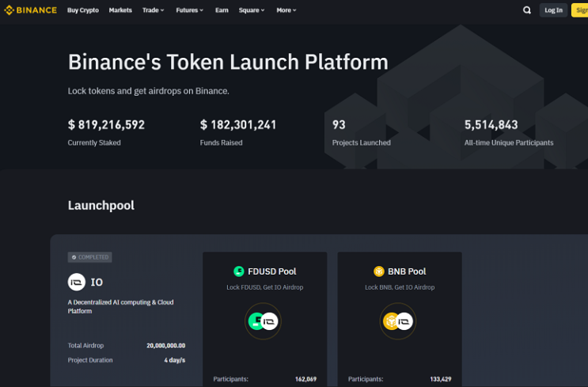Click the Binance's Token Launch Platform title
Image resolution: width=588 pixels, height=387 pixels.
coord(228,62)
